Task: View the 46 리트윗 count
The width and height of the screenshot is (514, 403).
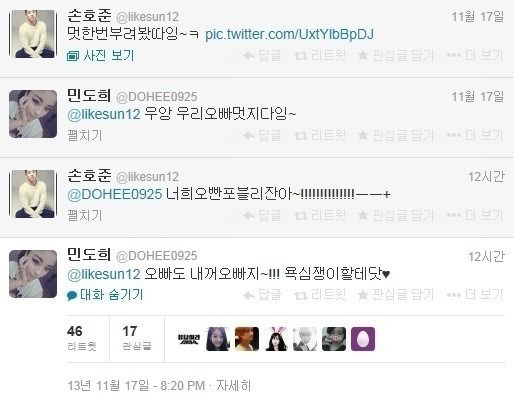Action: coord(82,338)
